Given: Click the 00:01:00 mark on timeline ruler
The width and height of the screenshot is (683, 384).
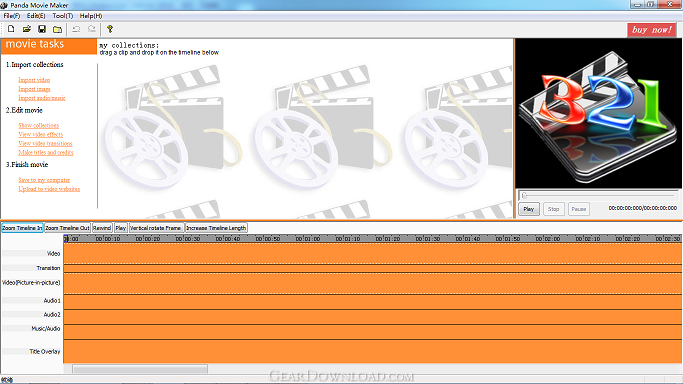Looking at the screenshot, I should point(308,239).
